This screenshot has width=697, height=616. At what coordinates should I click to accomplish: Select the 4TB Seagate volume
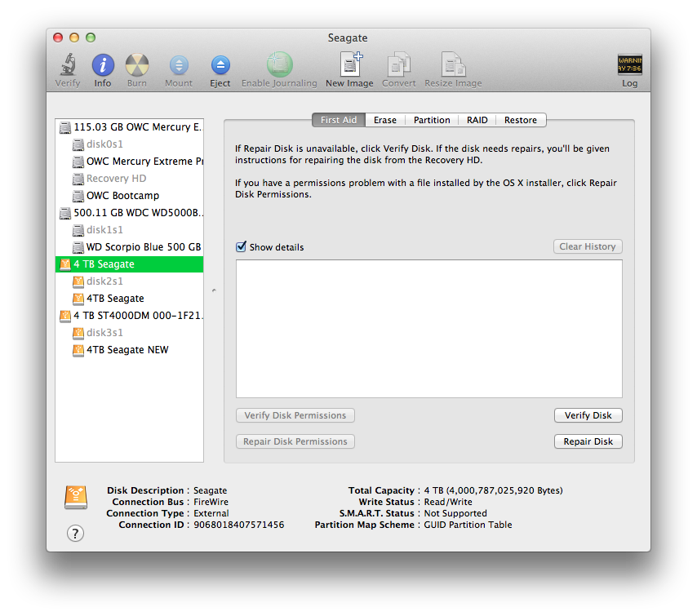tap(129, 299)
